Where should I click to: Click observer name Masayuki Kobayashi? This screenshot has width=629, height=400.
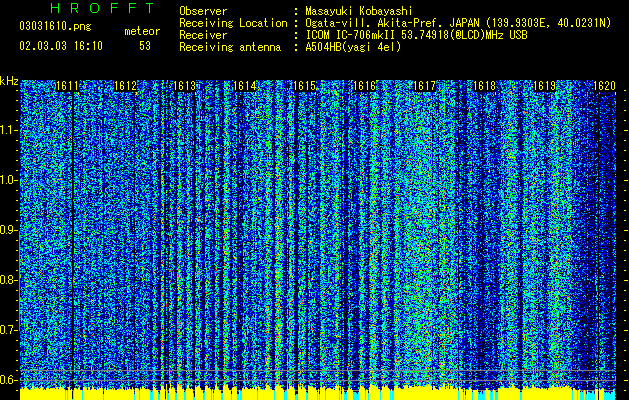coord(359,11)
